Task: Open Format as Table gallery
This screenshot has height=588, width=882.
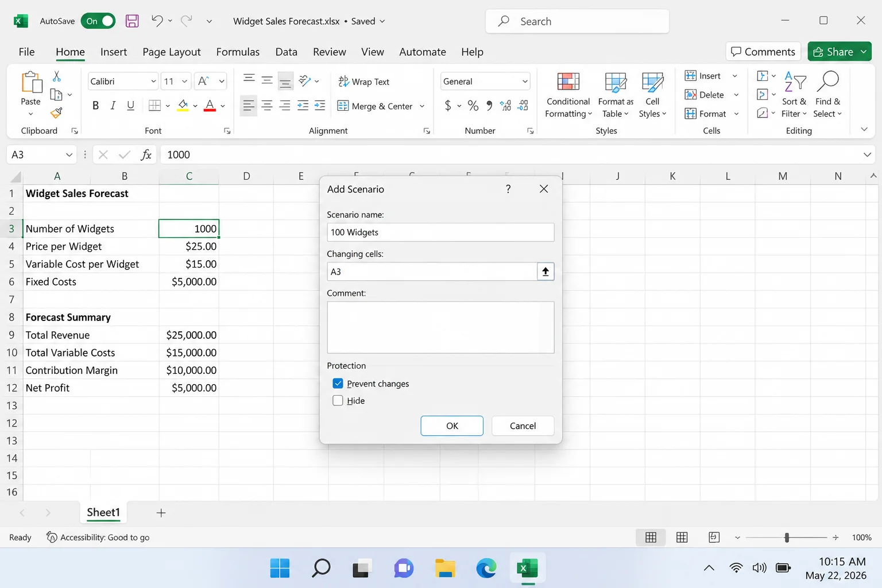Action: point(616,95)
